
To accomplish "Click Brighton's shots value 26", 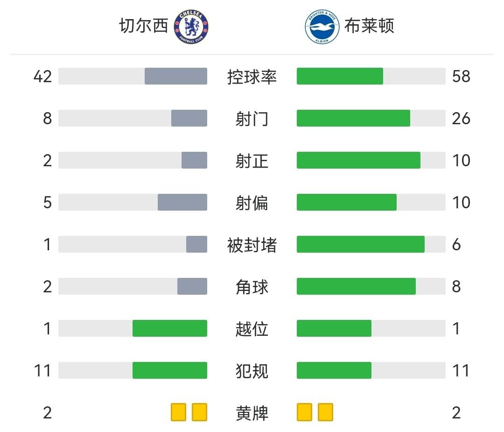I will coord(461,119).
